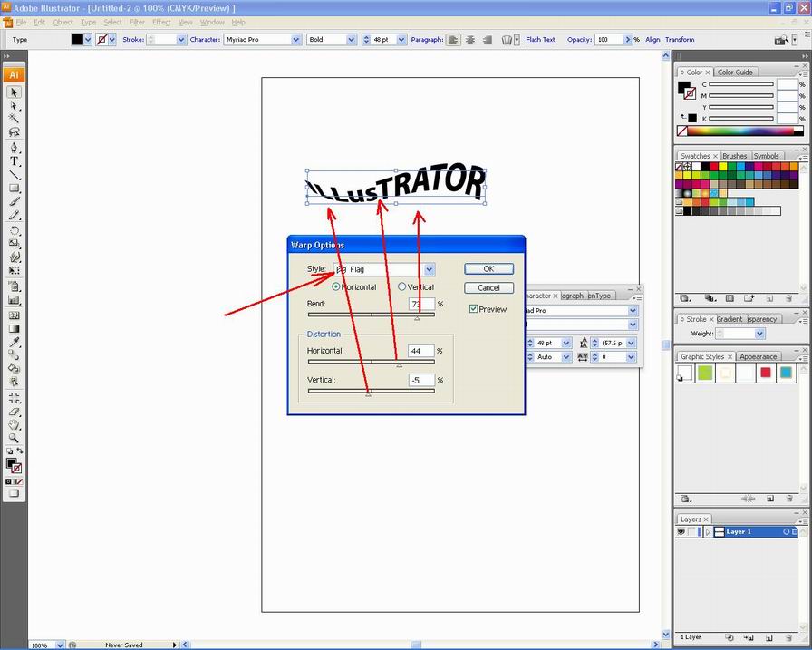Toggle visibility eye of Layer 1
Viewport: 812px width, 650px height.
point(681,532)
